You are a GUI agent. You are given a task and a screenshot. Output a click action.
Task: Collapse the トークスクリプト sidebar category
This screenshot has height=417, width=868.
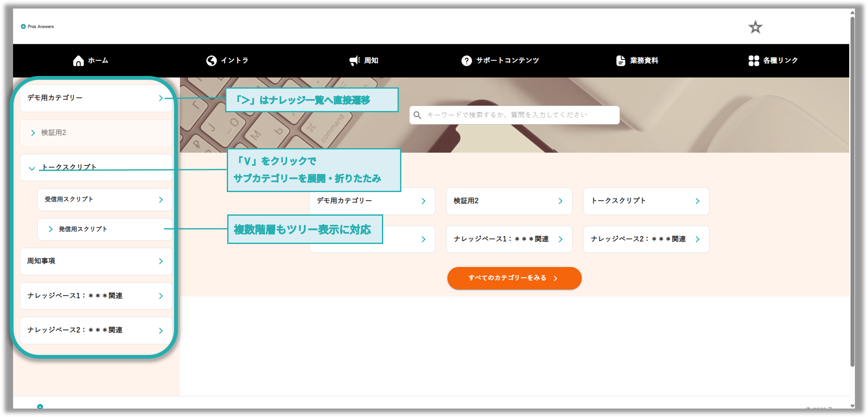(32, 168)
